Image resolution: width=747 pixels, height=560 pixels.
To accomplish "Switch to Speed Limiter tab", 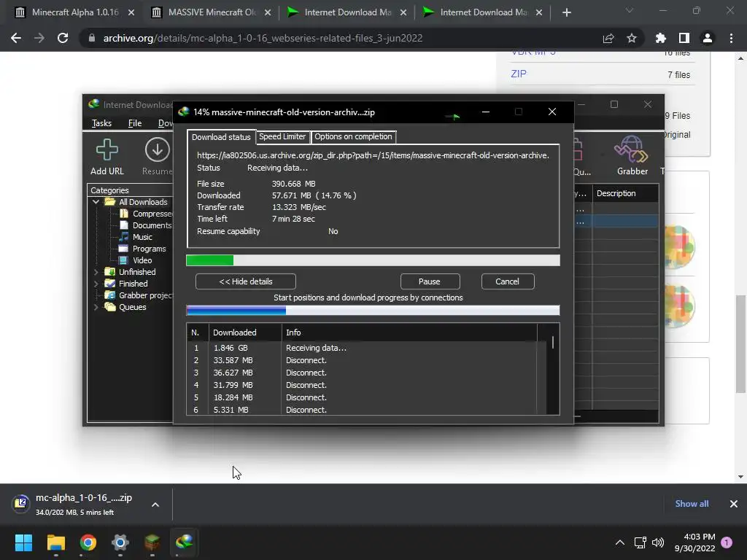I will point(282,136).
